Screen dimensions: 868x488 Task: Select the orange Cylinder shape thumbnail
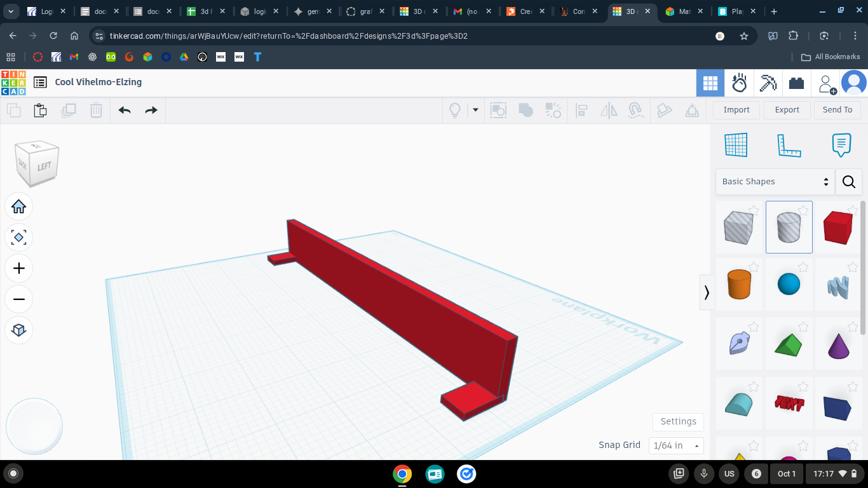739,284
